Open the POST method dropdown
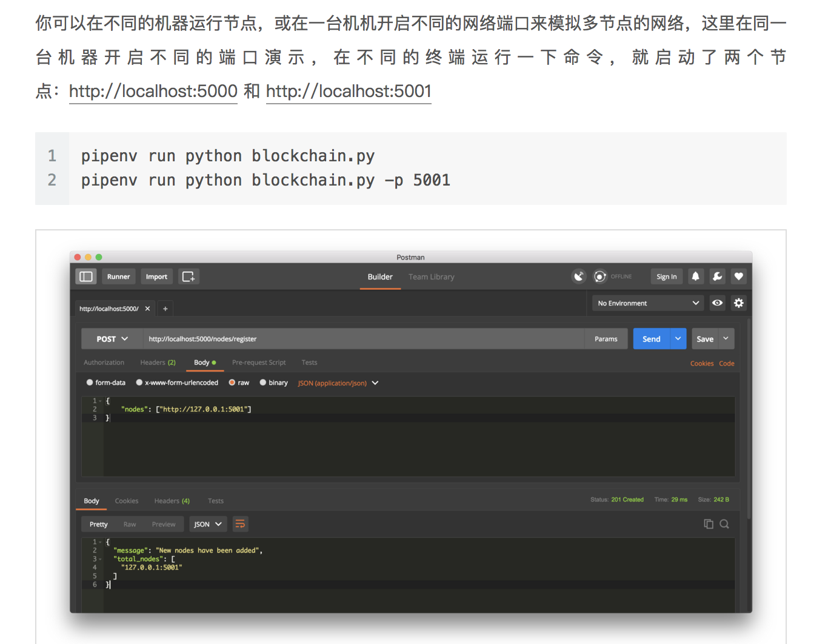Viewport: 828px width, 644px height. [x=112, y=339]
